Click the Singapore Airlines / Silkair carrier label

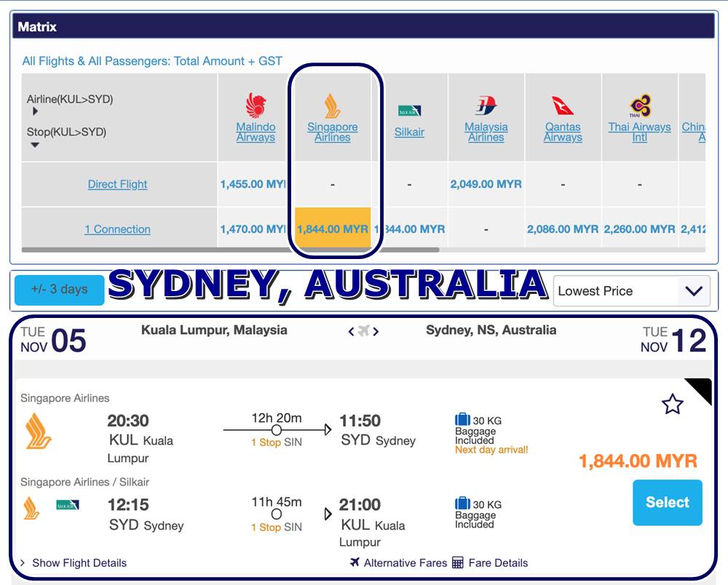(85, 482)
